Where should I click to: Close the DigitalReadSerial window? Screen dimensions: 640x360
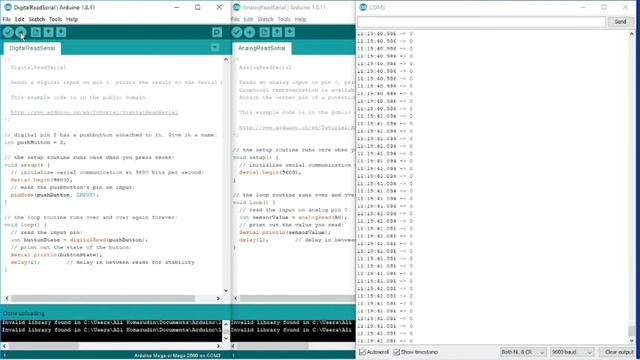point(219,7)
